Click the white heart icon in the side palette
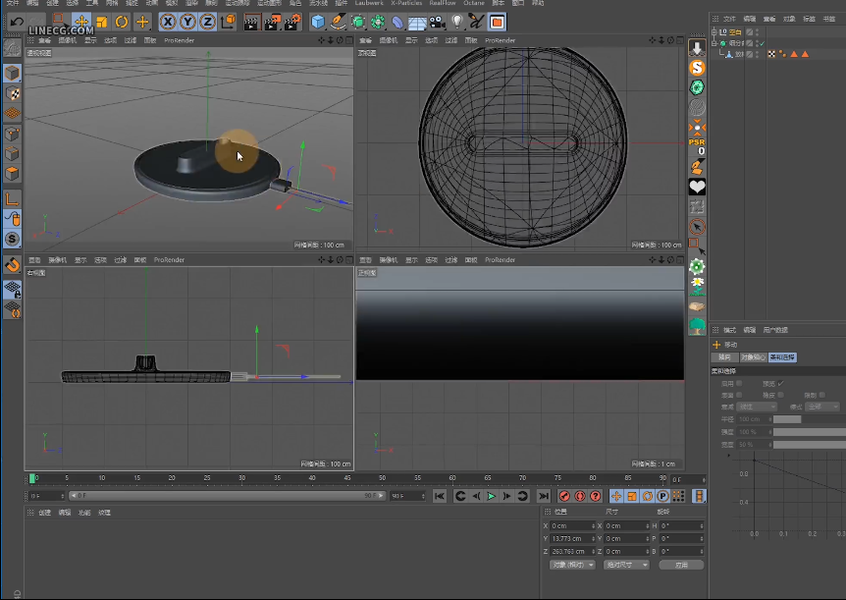This screenshot has width=846, height=600. 697,187
